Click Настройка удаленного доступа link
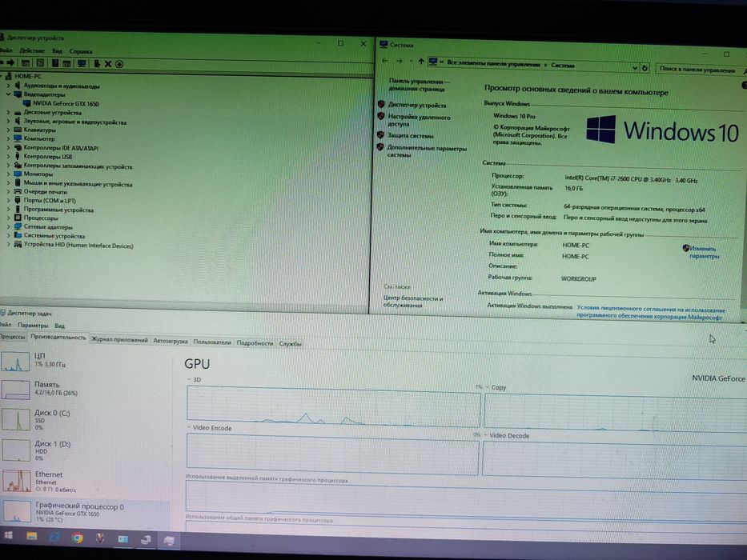The image size is (747, 560). coord(418,121)
